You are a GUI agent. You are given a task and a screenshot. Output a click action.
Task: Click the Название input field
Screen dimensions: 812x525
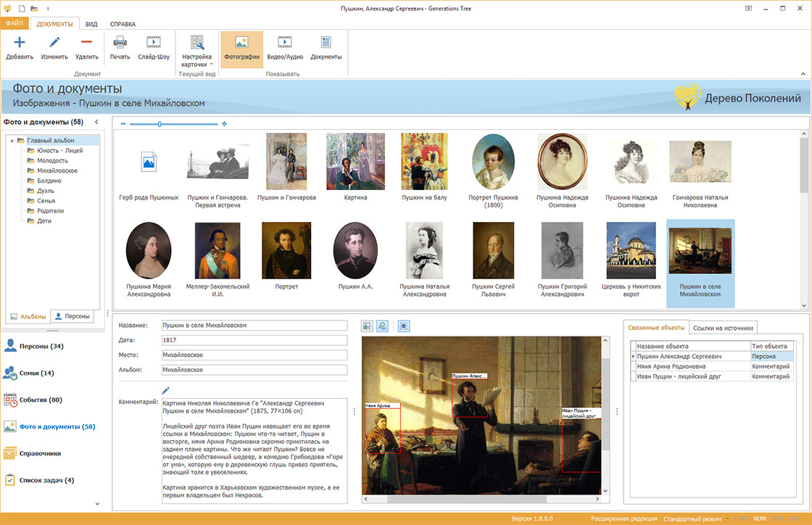coord(254,325)
